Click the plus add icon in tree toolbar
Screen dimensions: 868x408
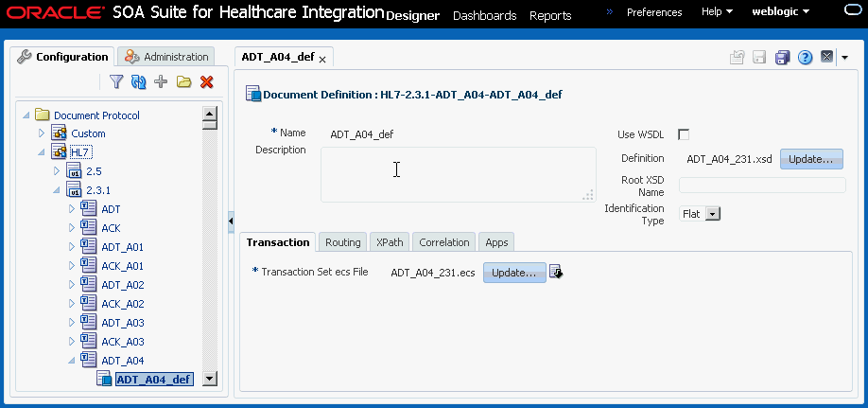(x=161, y=82)
